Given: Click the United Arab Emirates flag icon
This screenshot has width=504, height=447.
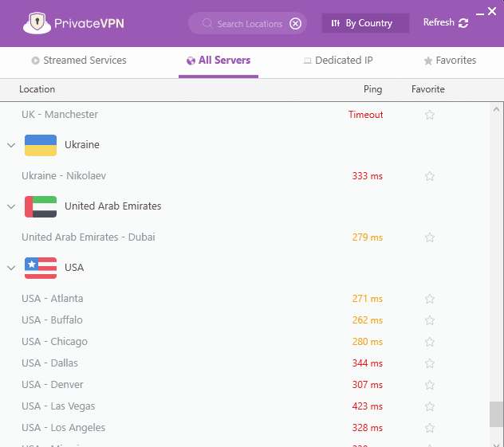Looking at the screenshot, I should [41, 206].
